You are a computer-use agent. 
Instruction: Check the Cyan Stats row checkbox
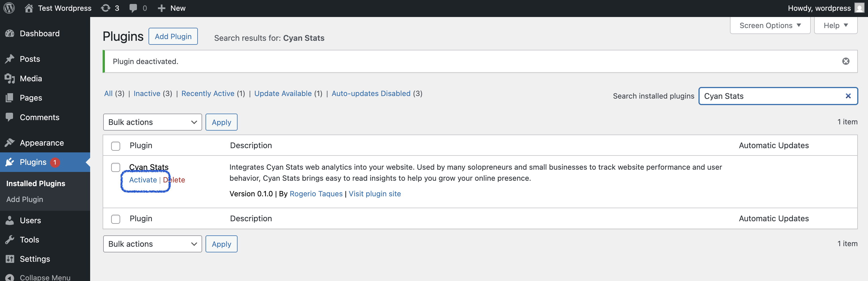click(116, 167)
